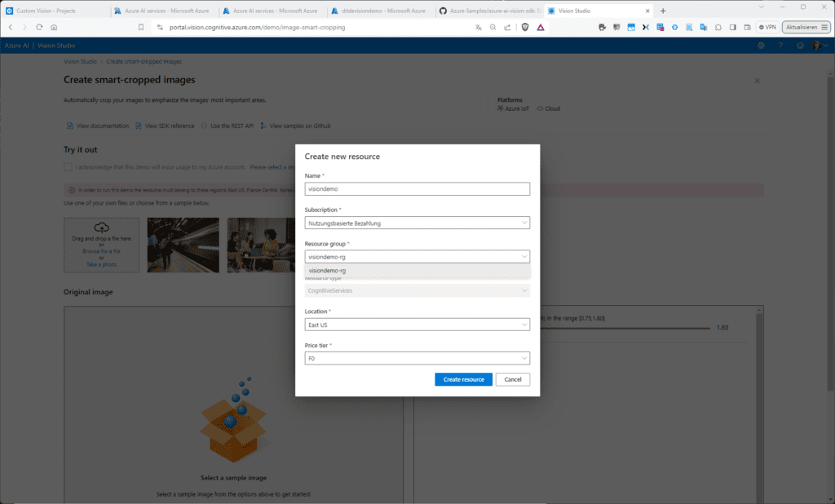The width and height of the screenshot is (835, 504).
Task: Click the VPN button in toolbar
Action: pyautogui.click(x=767, y=27)
